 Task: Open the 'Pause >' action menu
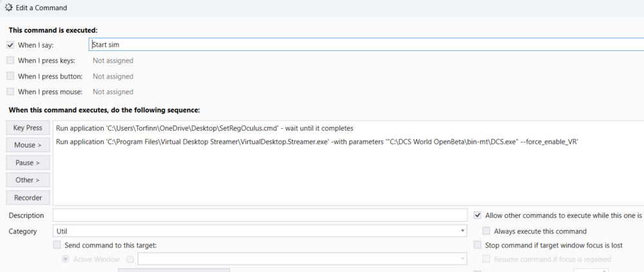28,162
